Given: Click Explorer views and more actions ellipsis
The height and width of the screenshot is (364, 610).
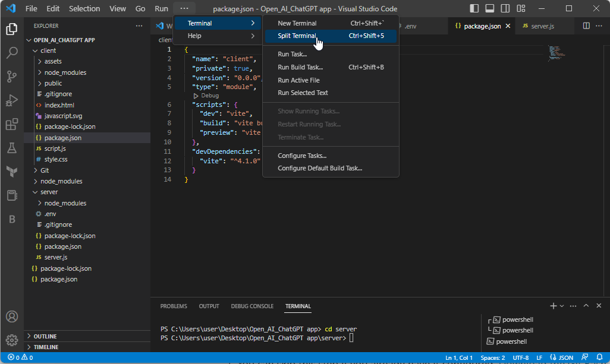Looking at the screenshot, I should pos(139,26).
